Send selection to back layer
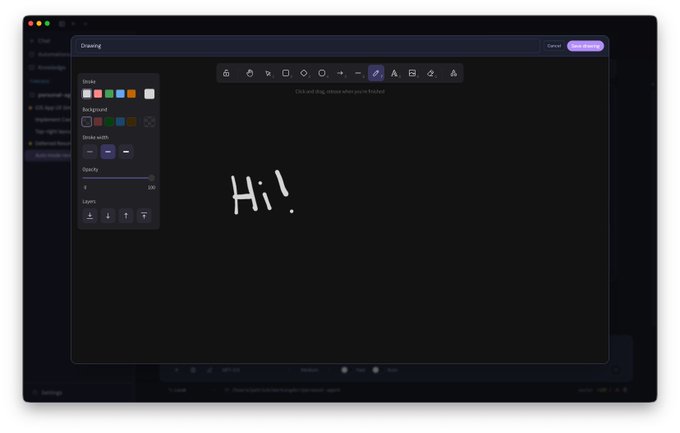The image size is (680, 433). tap(90, 216)
